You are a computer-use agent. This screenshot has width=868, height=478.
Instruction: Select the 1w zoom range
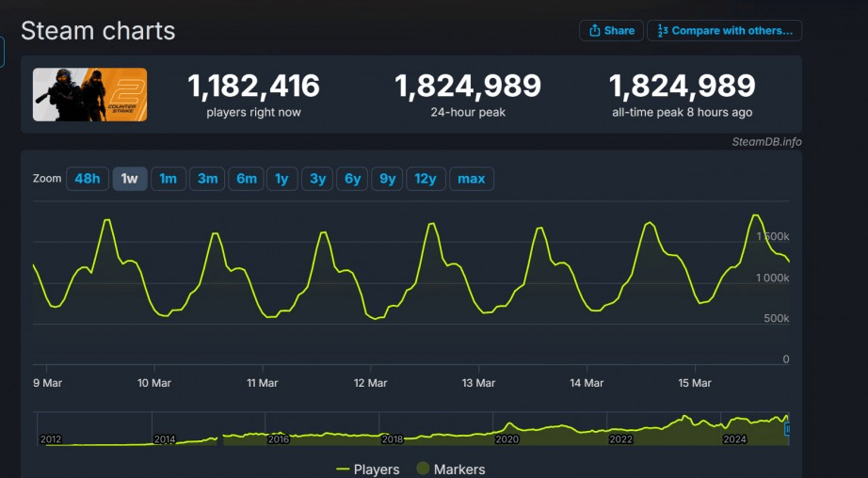pyautogui.click(x=130, y=179)
